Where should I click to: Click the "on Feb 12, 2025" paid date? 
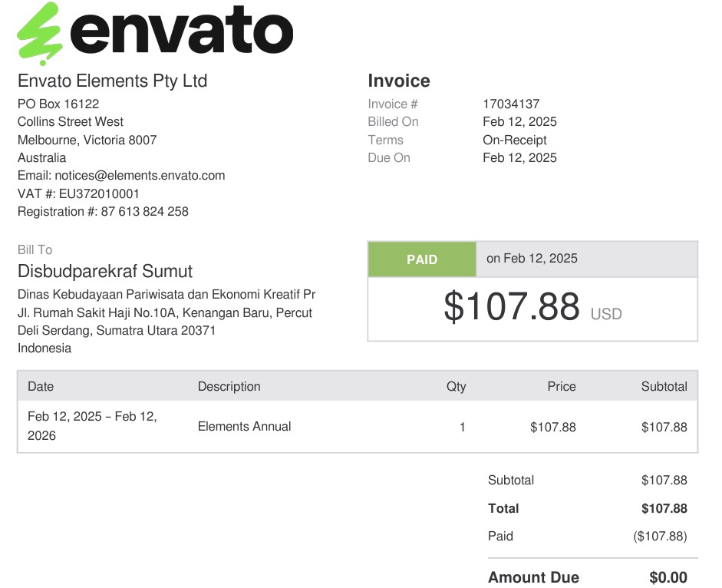click(532, 259)
